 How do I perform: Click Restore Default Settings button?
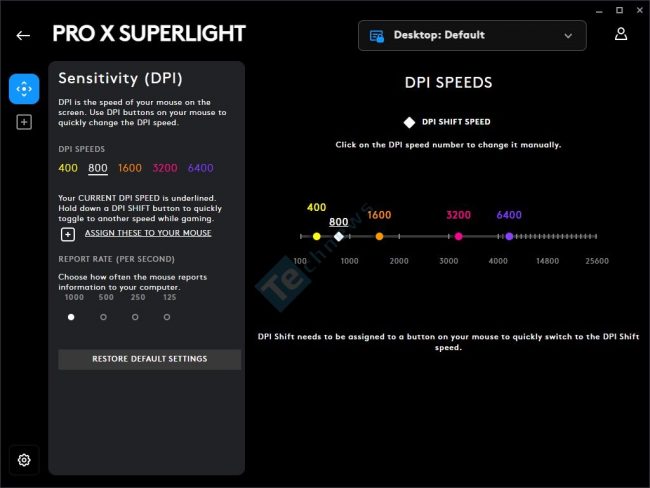pyautogui.click(x=150, y=359)
